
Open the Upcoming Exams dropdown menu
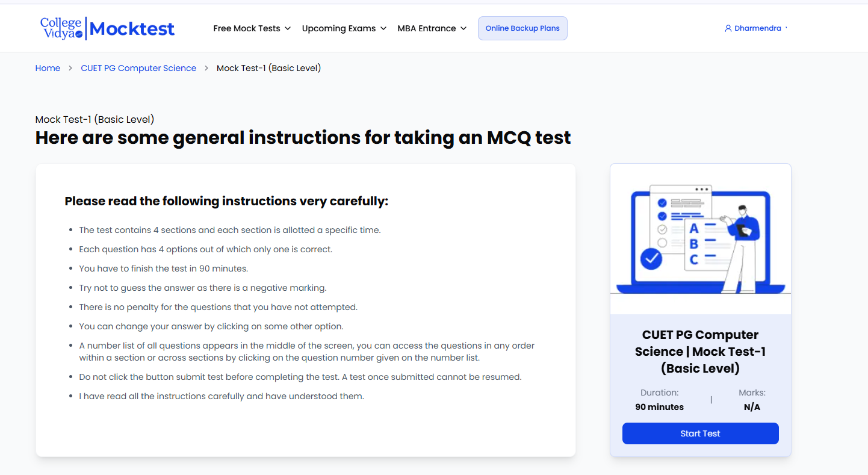tap(344, 28)
